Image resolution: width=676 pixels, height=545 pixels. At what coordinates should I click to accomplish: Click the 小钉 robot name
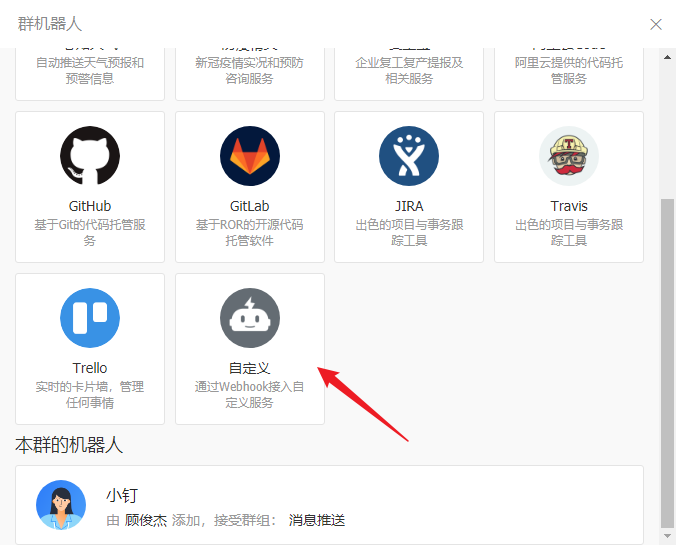122,495
